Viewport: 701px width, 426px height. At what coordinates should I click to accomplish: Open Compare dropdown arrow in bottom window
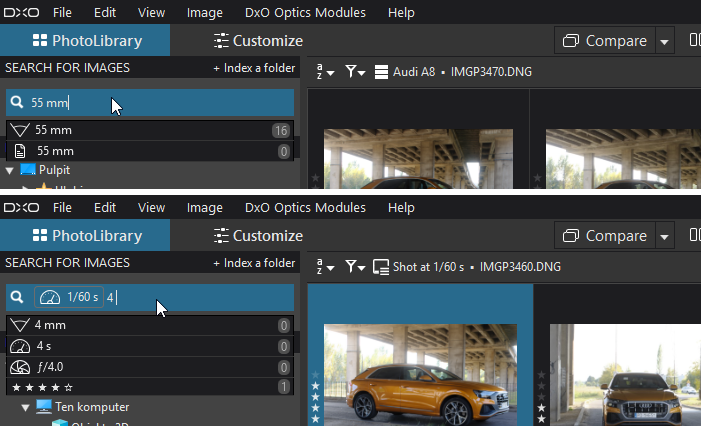click(x=664, y=236)
